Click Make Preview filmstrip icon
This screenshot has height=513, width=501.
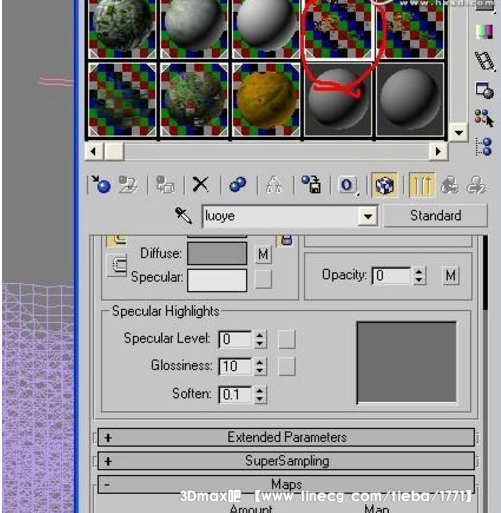(484, 61)
